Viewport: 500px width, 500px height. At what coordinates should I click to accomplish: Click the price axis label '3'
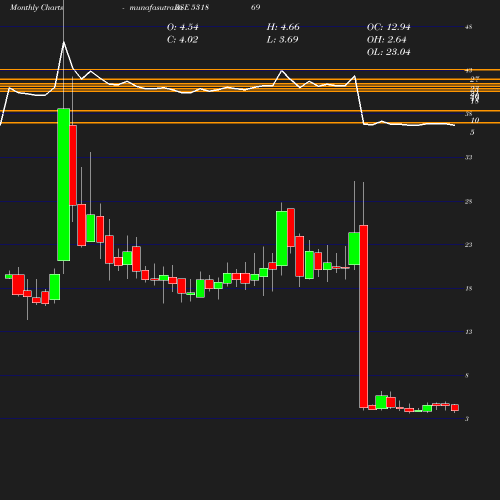[x=467, y=419]
